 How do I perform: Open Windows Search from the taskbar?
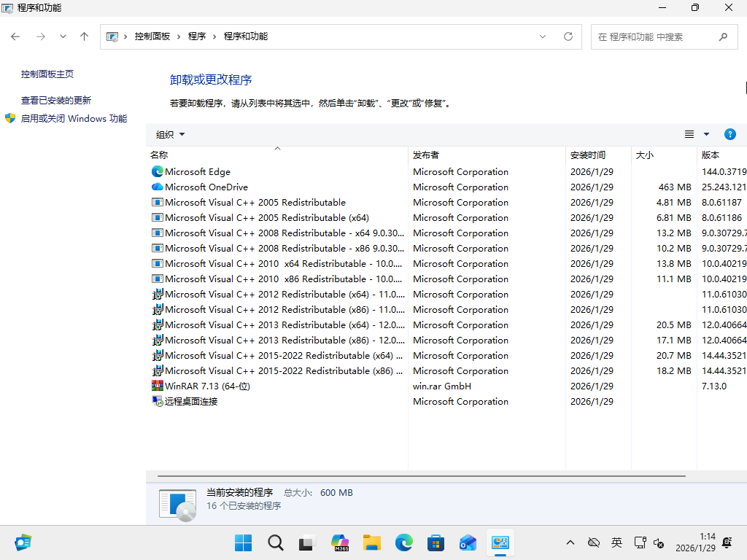[x=275, y=542]
